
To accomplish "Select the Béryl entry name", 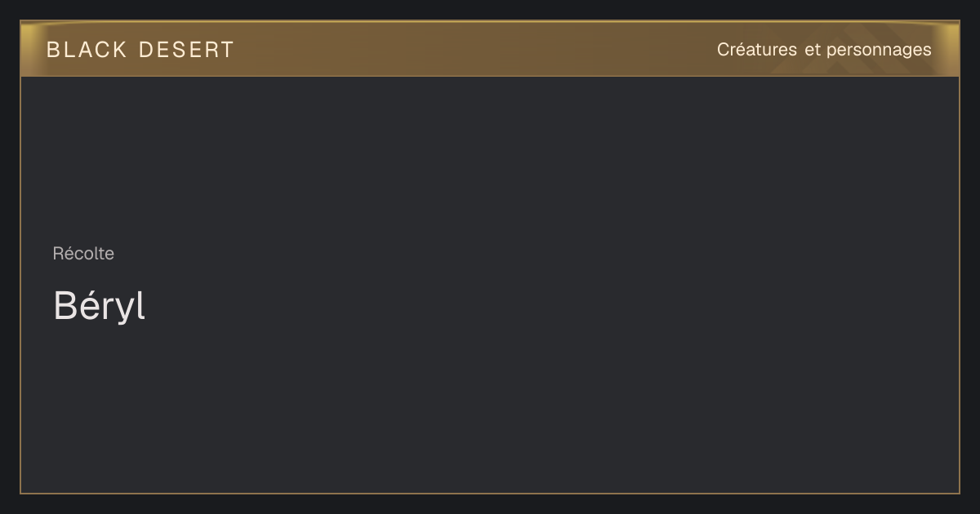I will point(99,306).
